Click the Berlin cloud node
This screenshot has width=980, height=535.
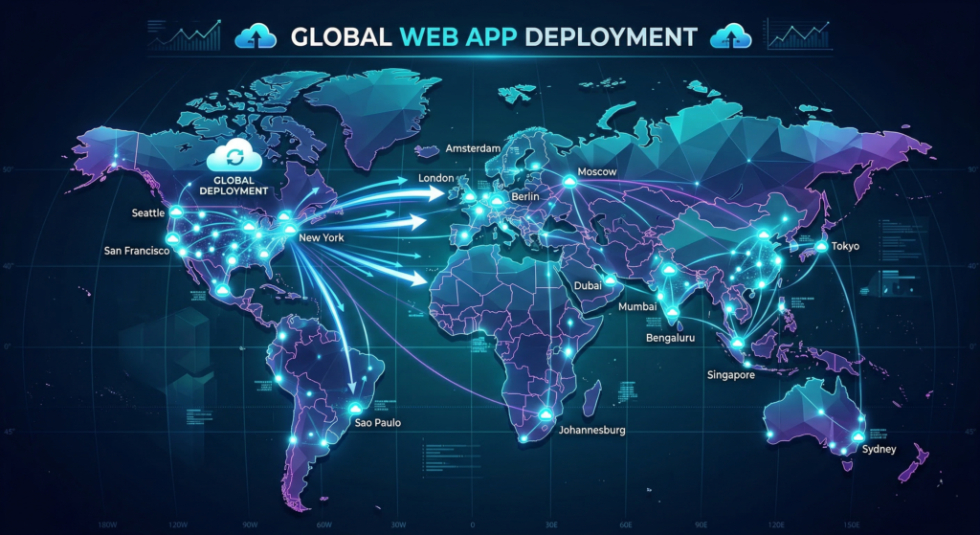point(497,200)
